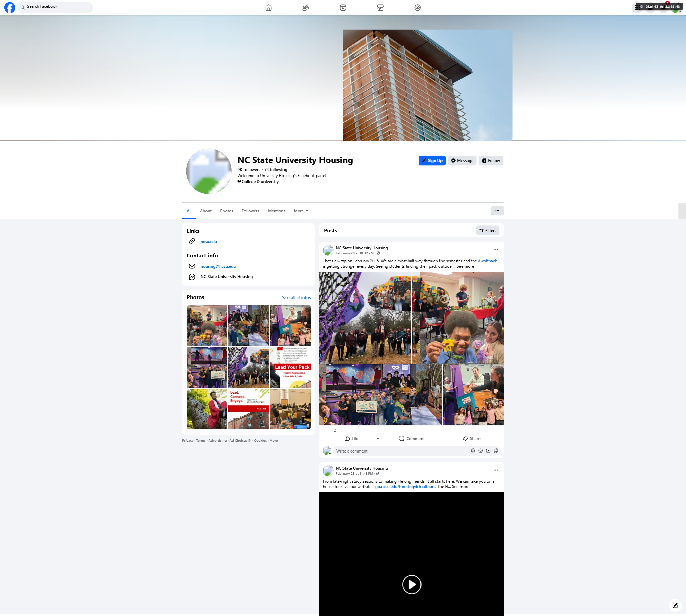Expand the More dropdown in profile tabs

[301, 211]
